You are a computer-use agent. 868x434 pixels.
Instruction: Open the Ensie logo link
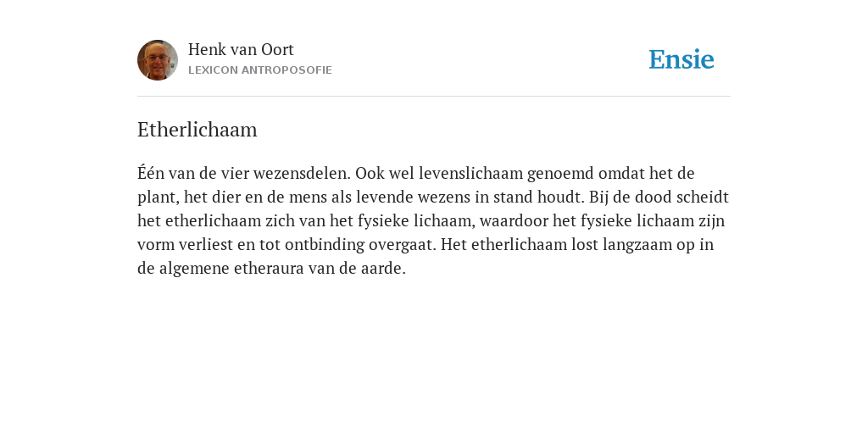682,59
